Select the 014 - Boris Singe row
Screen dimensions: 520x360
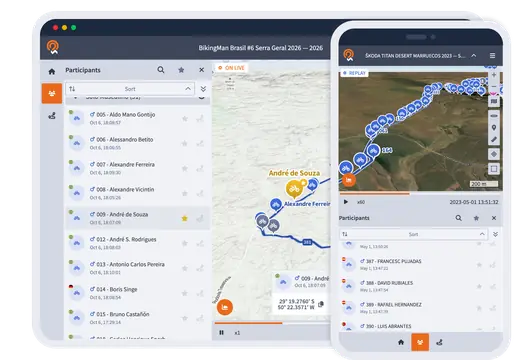point(137,293)
